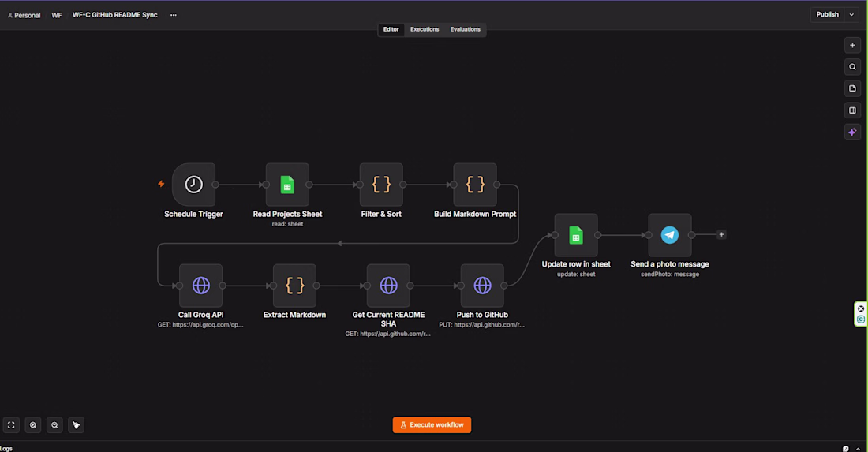Expand the Logs panel chevron

pyautogui.click(x=858, y=449)
